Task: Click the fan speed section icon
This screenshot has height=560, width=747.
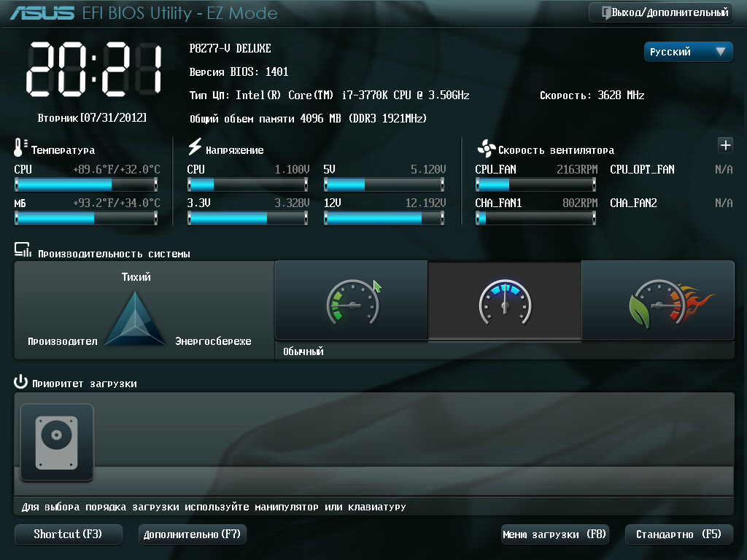Action: (486, 149)
